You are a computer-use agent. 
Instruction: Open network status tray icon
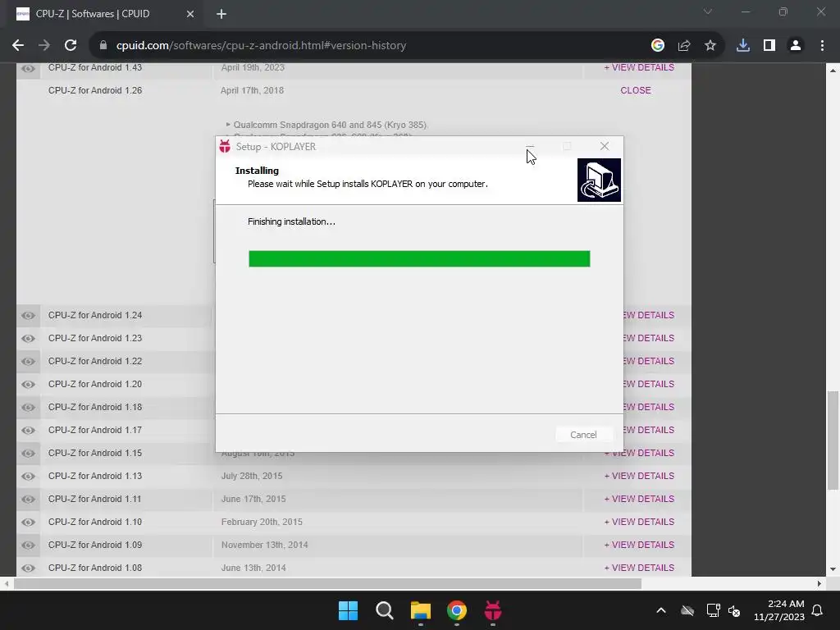click(x=713, y=610)
